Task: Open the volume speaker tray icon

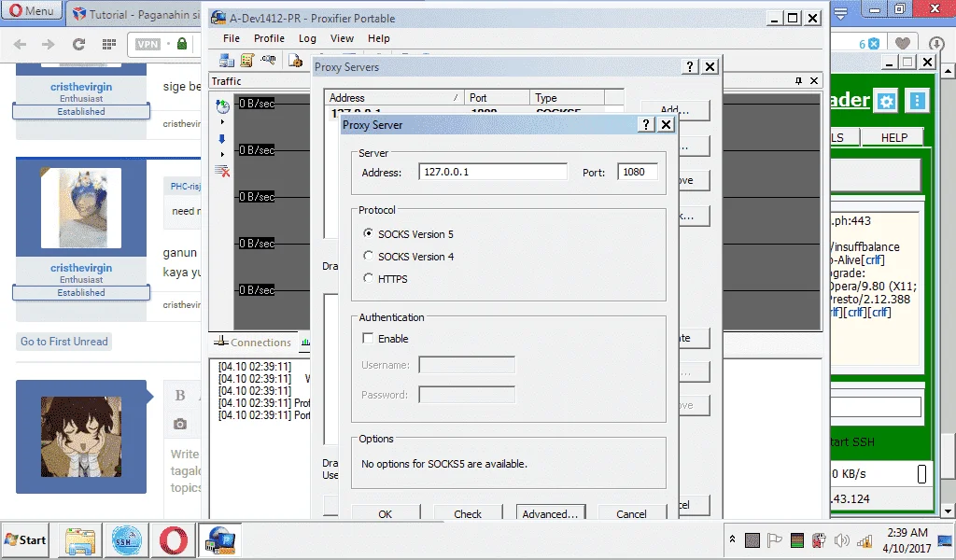Action: [x=841, y=539]
